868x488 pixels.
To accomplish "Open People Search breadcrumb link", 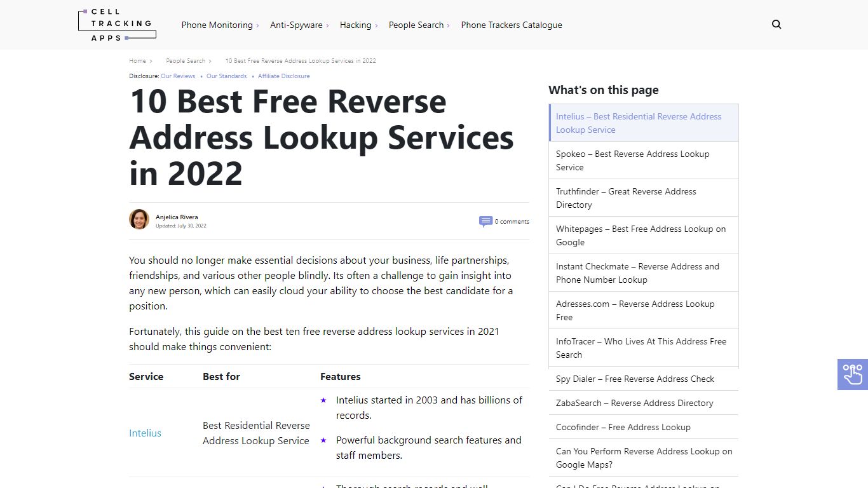I will pos(186,61).
